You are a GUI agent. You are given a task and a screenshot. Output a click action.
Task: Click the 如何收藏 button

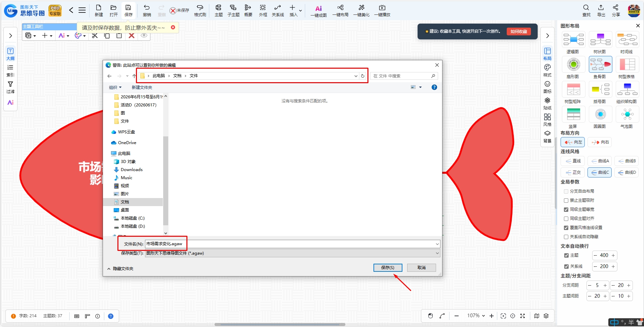coord(518,31)
